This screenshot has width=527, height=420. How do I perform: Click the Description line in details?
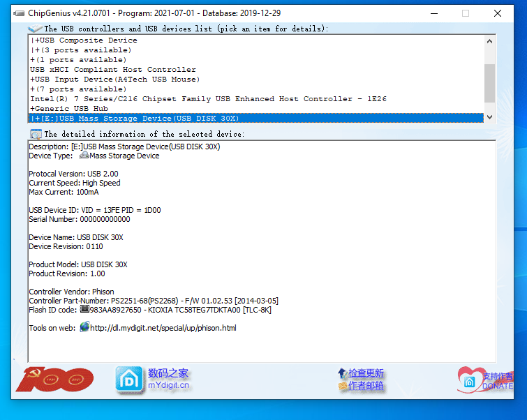pyautogui.click(x=124, y=147)
